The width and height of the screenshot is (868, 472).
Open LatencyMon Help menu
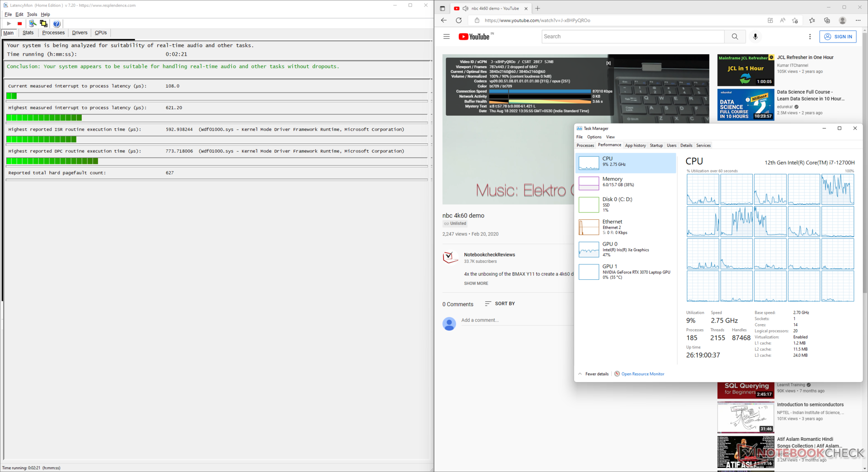(46, 14)
